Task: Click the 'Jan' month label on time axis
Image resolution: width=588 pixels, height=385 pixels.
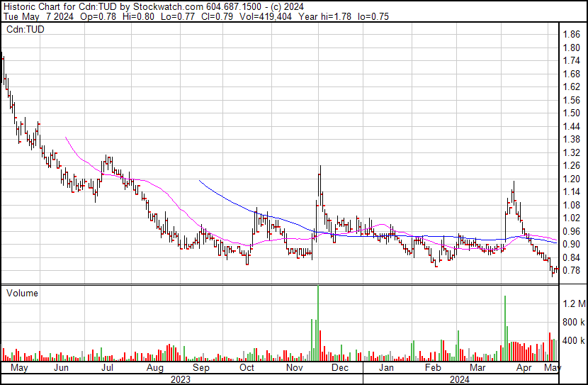Action: tap(386, 368)
